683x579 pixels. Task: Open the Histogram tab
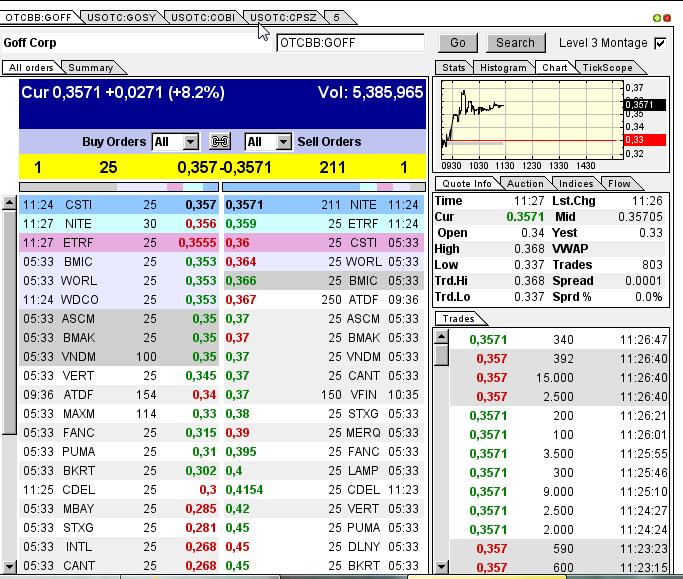[x=503, y=68]
